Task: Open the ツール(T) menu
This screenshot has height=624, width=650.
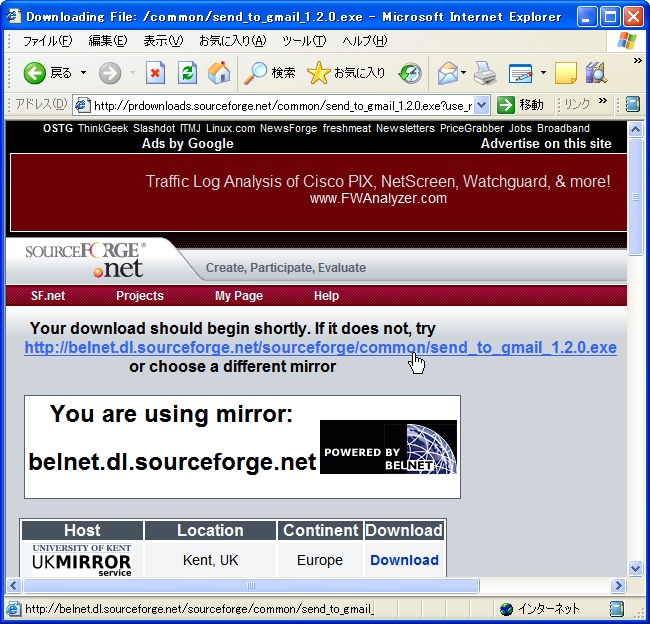Action: pos(304,41)
